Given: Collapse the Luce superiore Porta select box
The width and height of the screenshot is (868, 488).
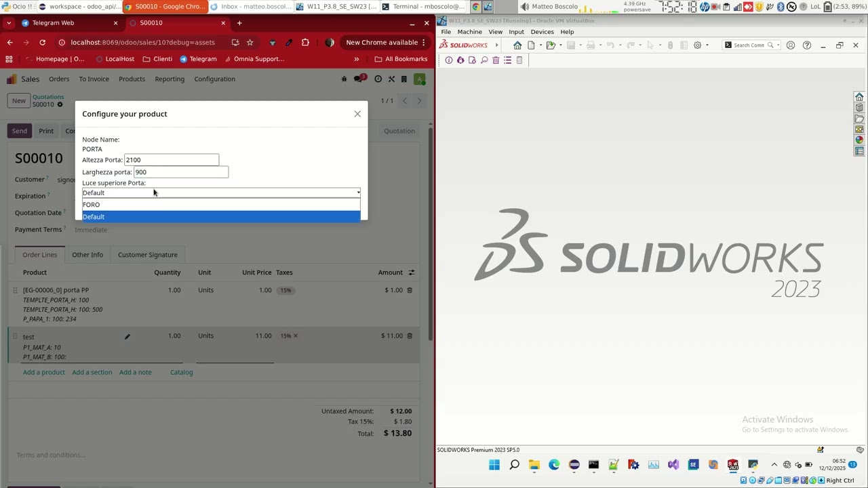Looking at the screenshot, I should click(x=221, y=193).
